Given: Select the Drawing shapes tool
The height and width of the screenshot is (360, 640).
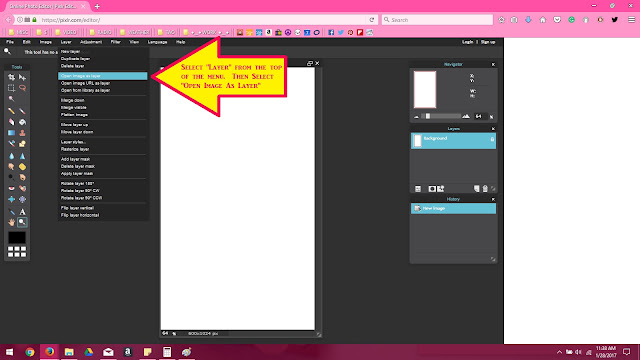Looking at the screenshot, I should coord(22,144).
